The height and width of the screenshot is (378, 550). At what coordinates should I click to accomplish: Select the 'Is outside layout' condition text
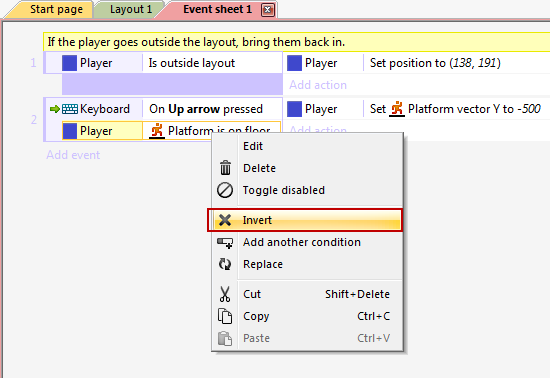point(192,63)
